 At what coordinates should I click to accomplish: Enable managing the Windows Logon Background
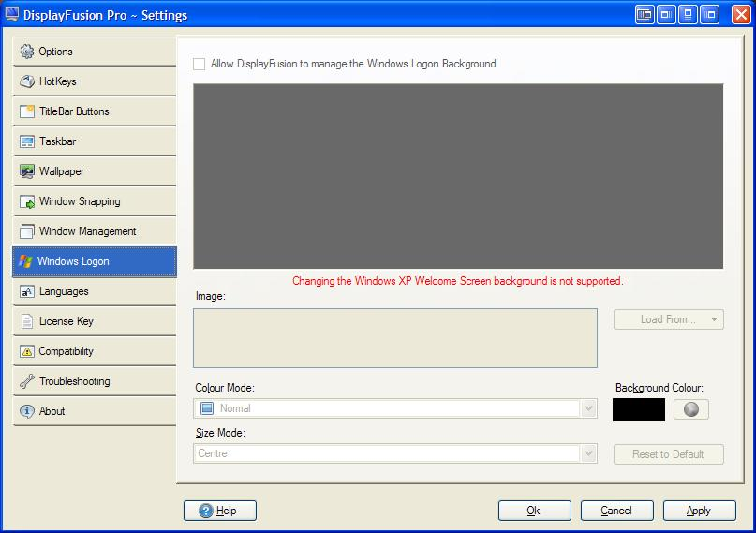tap(199, 64)
